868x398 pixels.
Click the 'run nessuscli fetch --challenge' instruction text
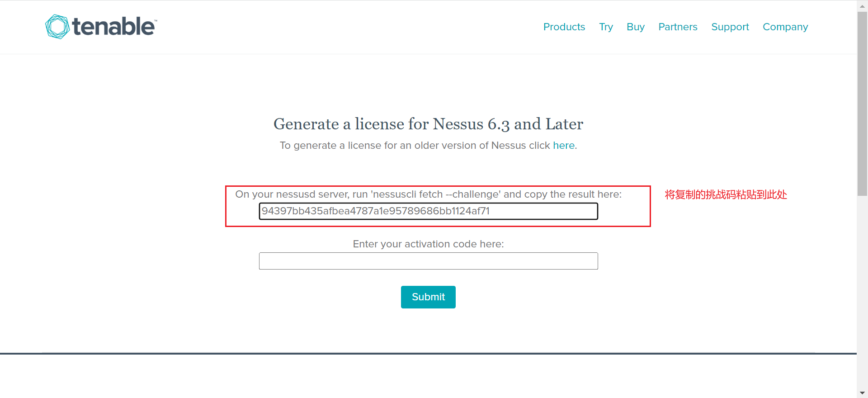(428, 194)
